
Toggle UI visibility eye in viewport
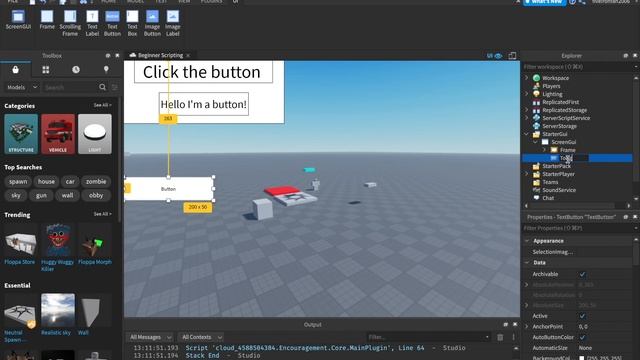[x=498, y=56]
